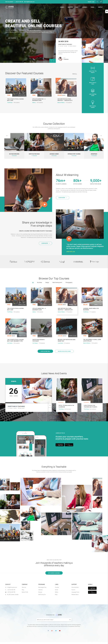108x644 pixels.
Task: Open the gear settings panel on right edge
Action: pos(107,11)
